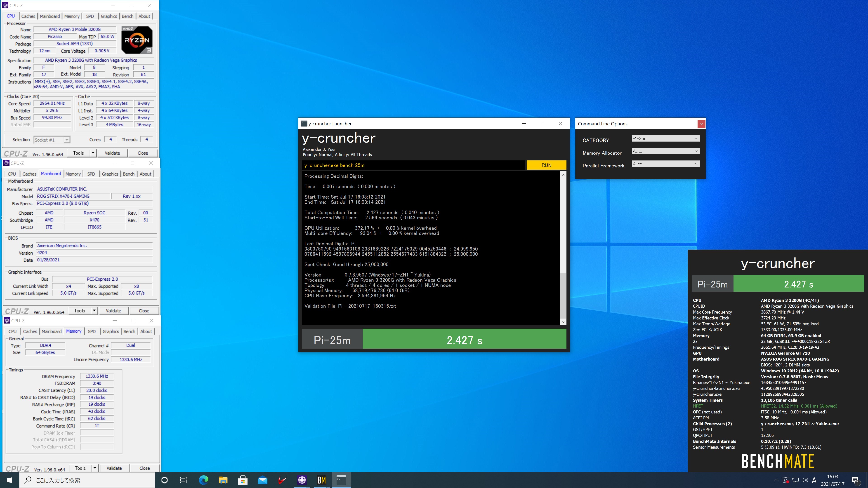Open File Explorer from taskbar
This screenshot has height=488, width=868.
click(223, 480)
